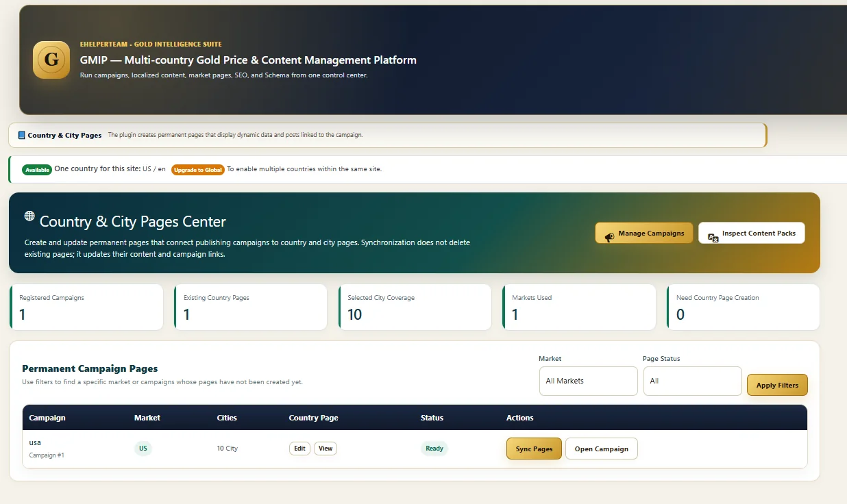Click the Country Page column header
847x504 pixels.
click(x=314, y=418)
